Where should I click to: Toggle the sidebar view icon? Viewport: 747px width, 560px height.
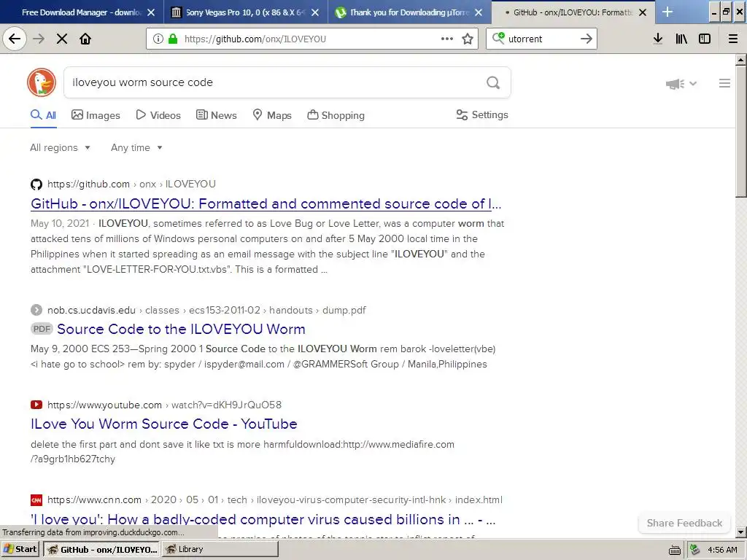(x=705, y=39)
